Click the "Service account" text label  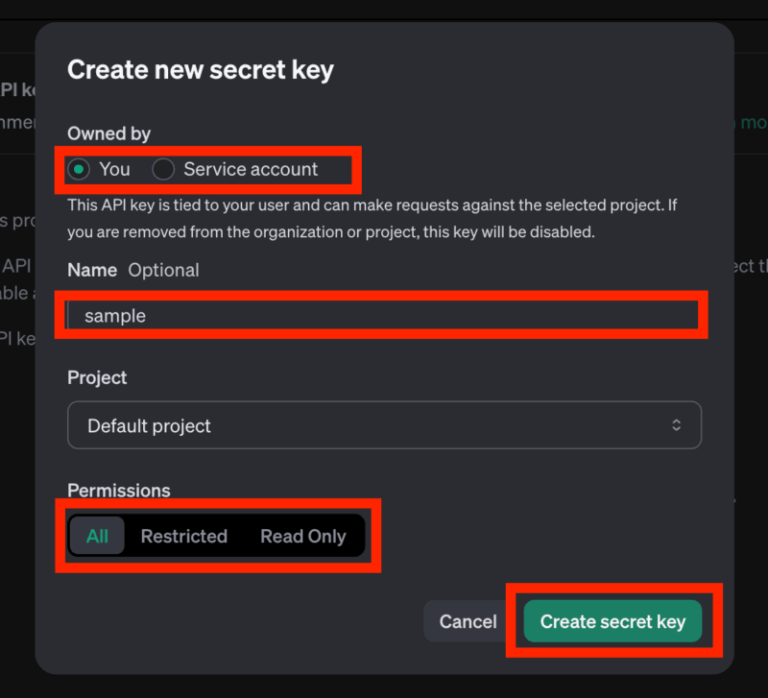250,169
